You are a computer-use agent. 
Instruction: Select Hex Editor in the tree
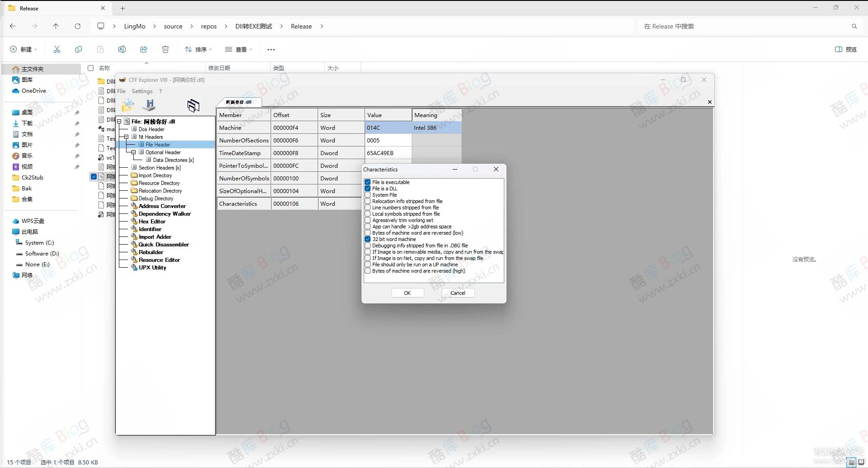pyautogui.click(x=152, y=222)
